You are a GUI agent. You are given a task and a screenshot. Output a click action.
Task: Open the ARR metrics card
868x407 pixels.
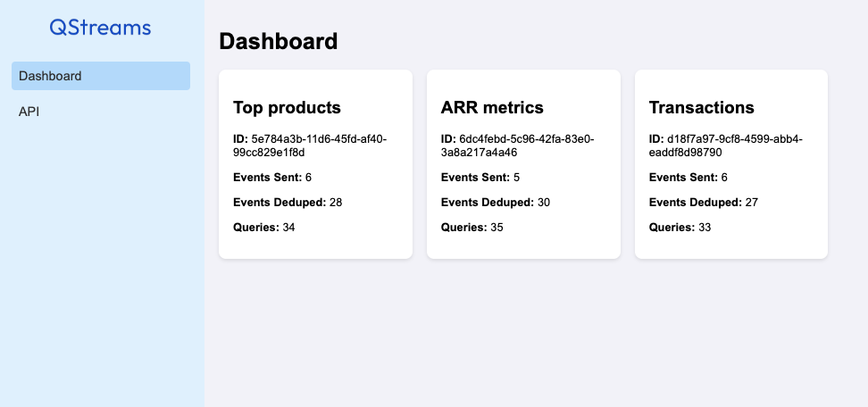[x=523, y=164]
